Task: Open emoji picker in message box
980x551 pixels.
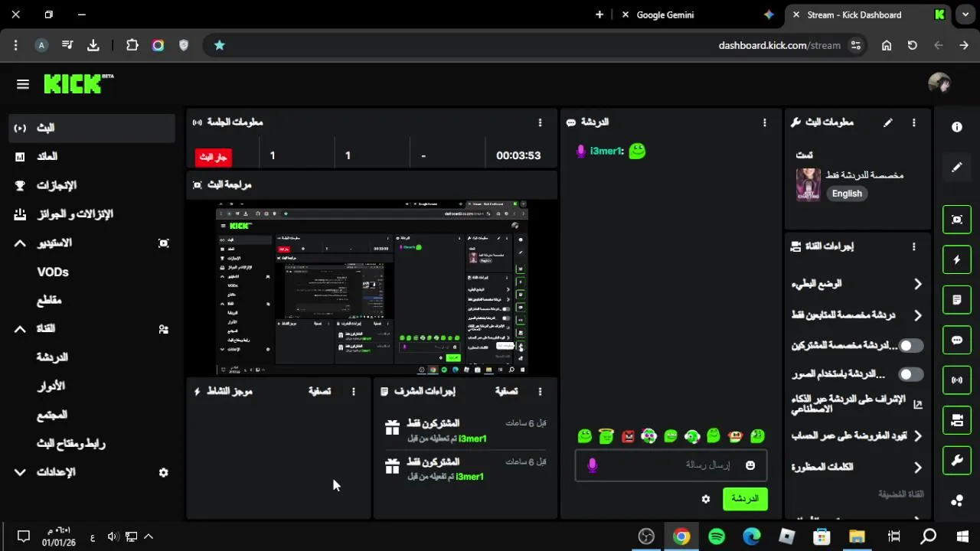Action: (x=750, y=465)
